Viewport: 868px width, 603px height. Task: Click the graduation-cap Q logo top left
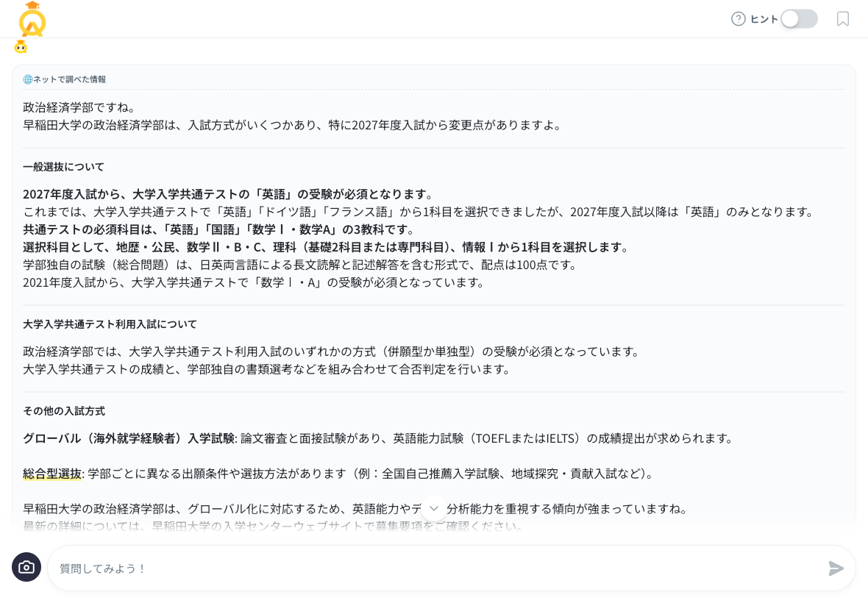(31, 20)
